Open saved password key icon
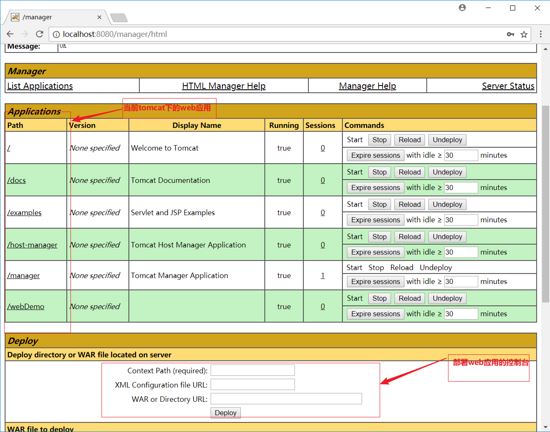Screen dimensions: 550x432 510,34
